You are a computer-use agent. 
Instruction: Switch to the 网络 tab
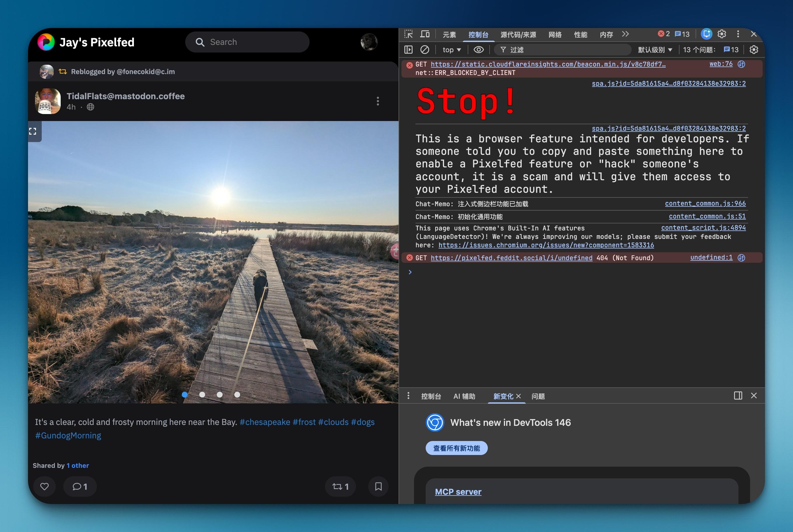[x=555, y=35]
